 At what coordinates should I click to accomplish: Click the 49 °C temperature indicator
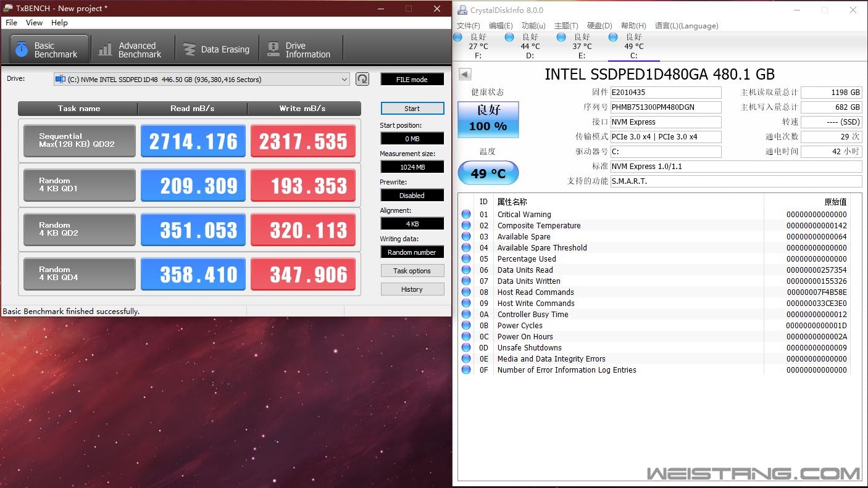tap(488, 173)
